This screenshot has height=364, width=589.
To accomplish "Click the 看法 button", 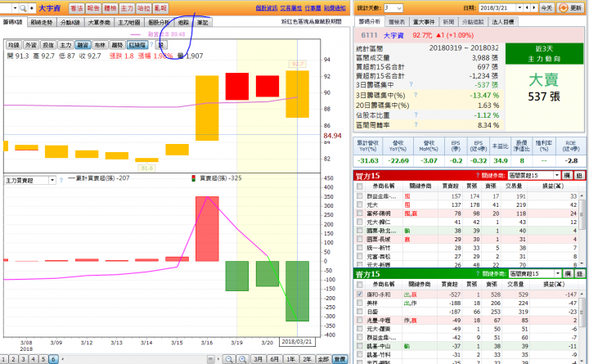I will pos(77,8).
